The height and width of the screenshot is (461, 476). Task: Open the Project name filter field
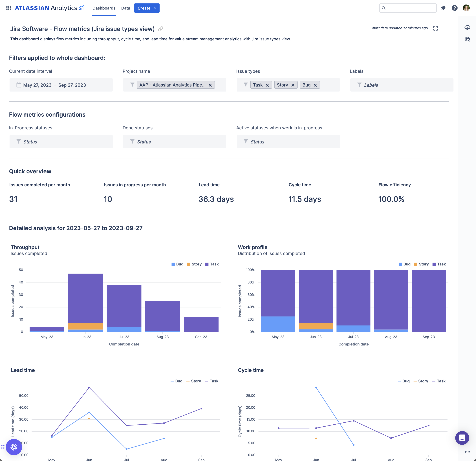tap(175, 85)
